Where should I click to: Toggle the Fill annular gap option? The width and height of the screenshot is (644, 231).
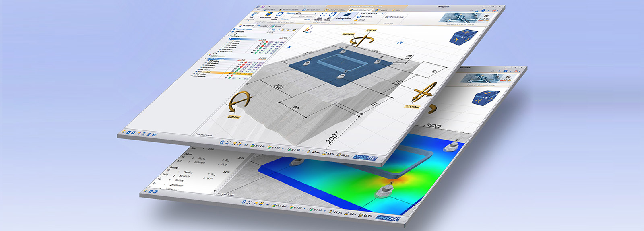coord(395,17)
